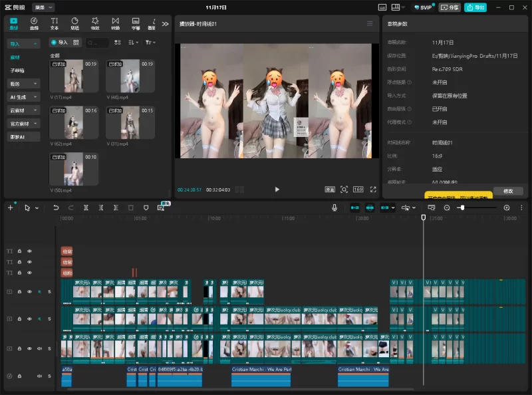Click the microphone record icon

(334, 207)
